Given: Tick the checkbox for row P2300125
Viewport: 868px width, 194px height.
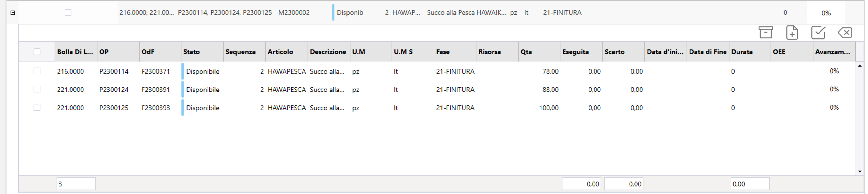Looking at the screenshot, I should pyautogui.click(x=37, y=107).
